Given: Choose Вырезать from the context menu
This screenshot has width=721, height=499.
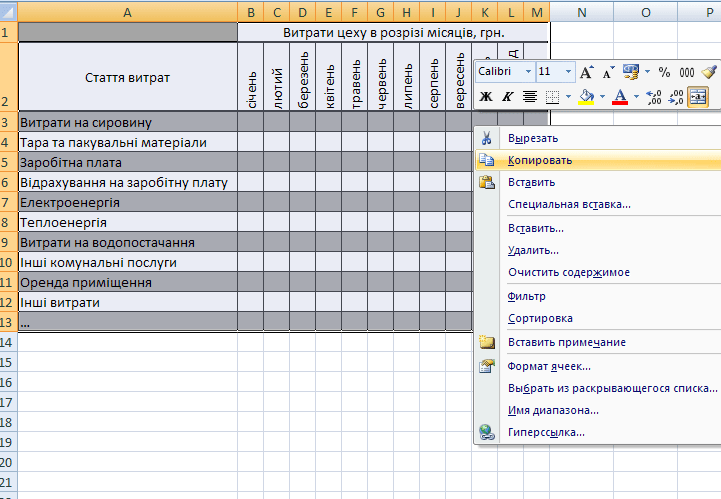Looking at the screenshot, I should pyautogui.click(x=598, y=138).
